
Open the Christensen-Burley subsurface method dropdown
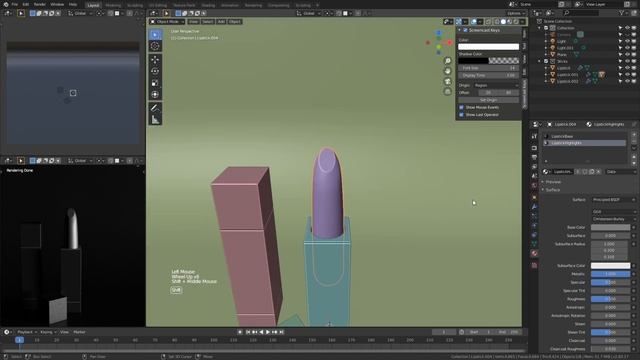coord(614,219)
